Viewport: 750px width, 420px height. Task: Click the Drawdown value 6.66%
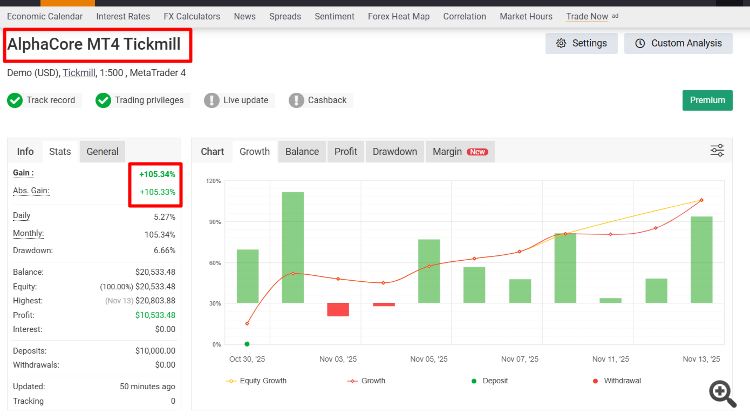164,250
